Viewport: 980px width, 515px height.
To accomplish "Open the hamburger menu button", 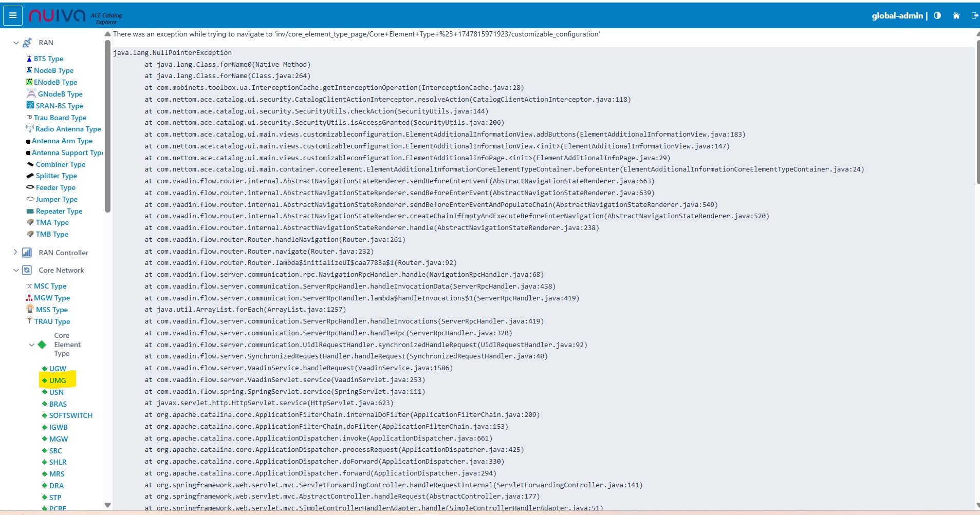I will [x=13, y=15].
